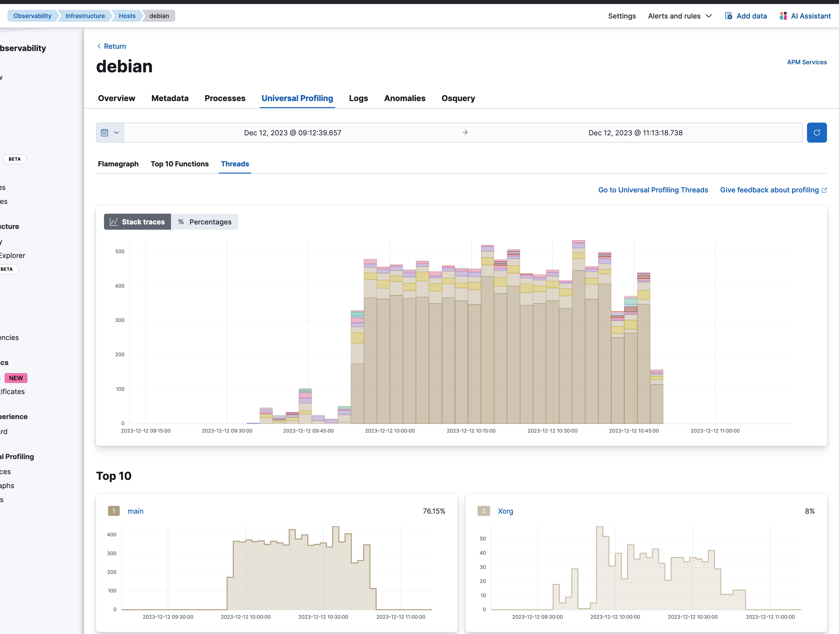The width and height of the screenshot is (840, 634).
Task: Go to Universal Profiling Threads link
Action: pyautogui.click(x=653, y=190)
